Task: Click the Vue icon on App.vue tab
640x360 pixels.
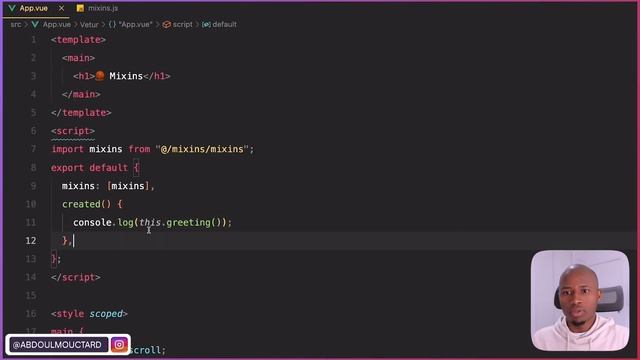Action: pyautogui.click(x=11, y=8)
